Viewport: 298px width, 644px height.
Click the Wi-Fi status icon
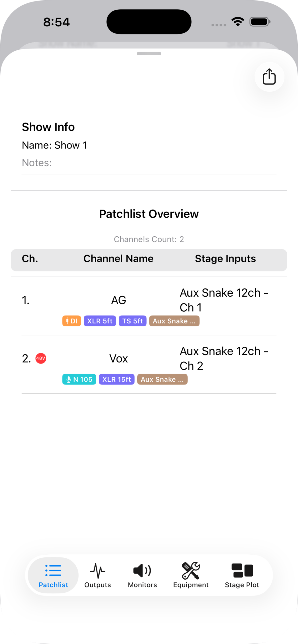click(x=238, y=22)
